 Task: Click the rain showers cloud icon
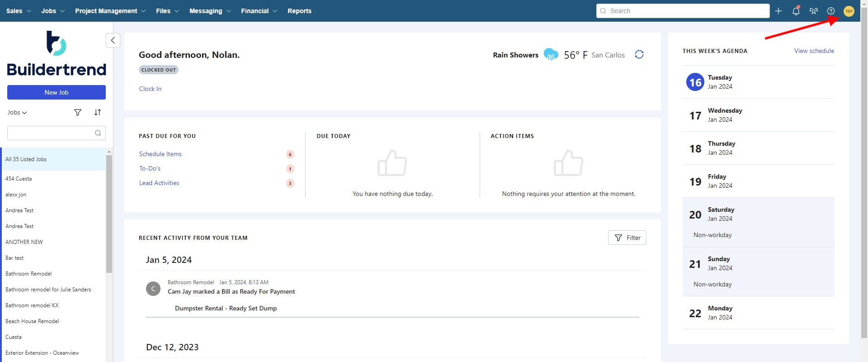pos(551,54)
